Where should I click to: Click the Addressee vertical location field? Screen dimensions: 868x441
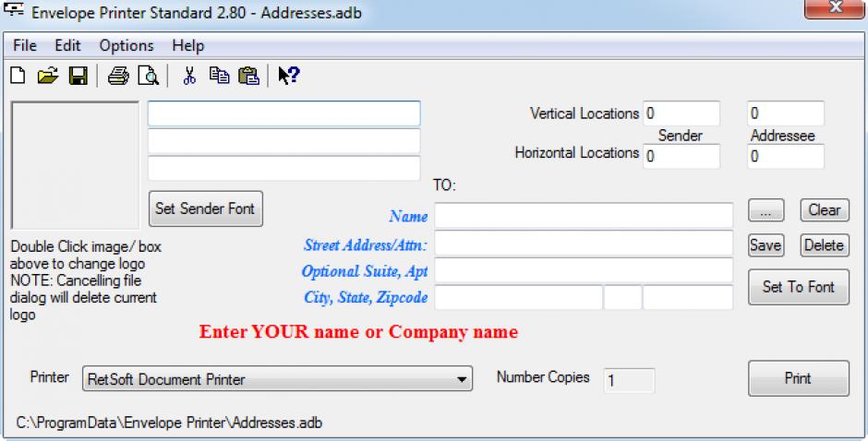786,113
